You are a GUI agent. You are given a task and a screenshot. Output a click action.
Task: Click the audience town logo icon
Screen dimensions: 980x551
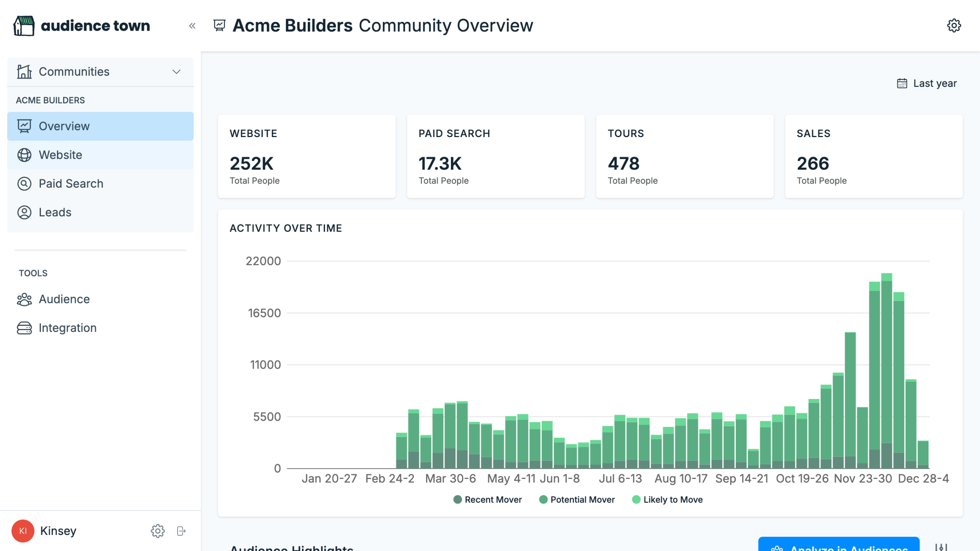[24, 26]
